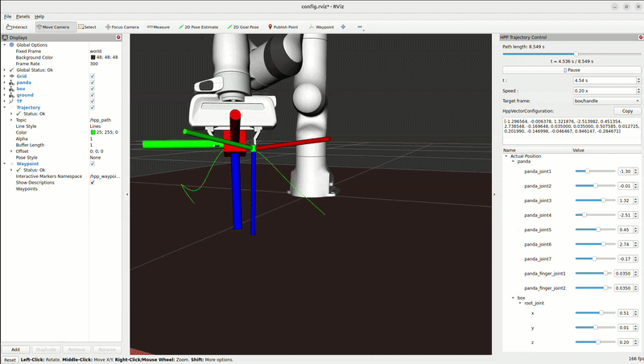Choose the Waypoint tool

point(321,27)
